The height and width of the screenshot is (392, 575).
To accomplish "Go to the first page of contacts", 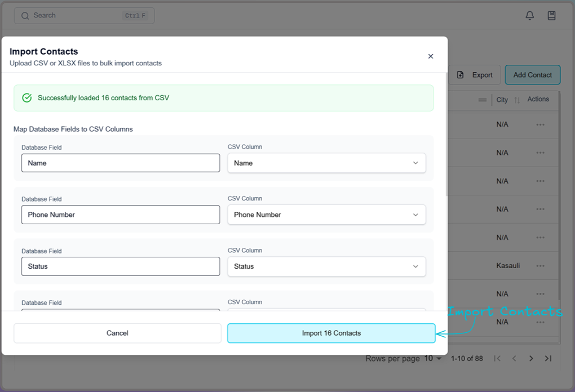I will pyautogui.click(x=497, y=358).
